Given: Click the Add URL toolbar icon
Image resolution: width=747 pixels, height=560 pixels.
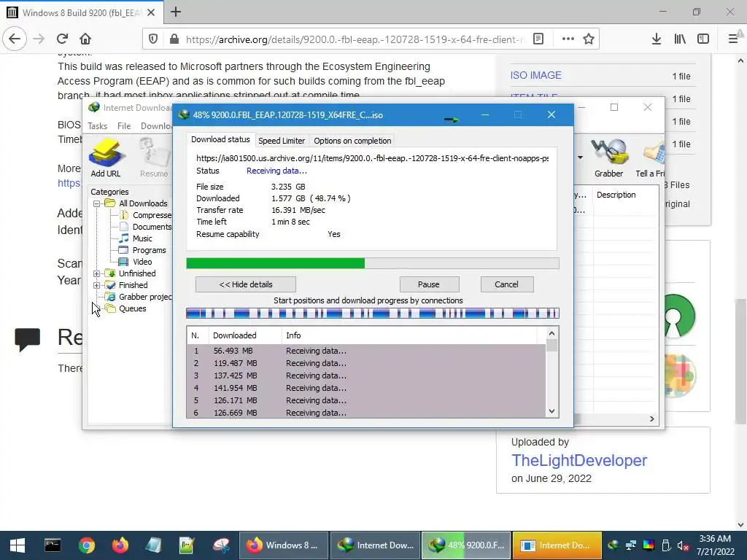Looking at the screenshot, I should (x=106, y=157).
